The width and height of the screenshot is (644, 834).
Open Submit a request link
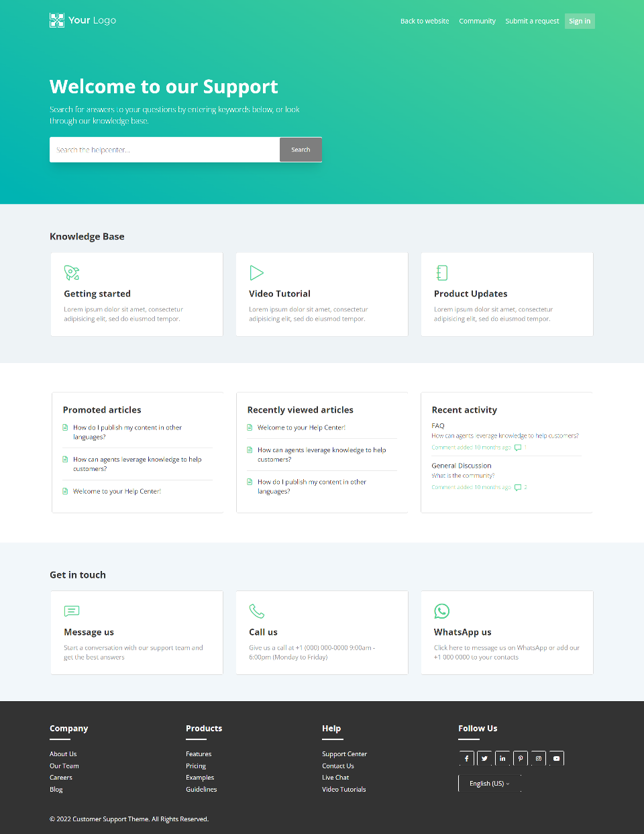(x=532, y=21)
